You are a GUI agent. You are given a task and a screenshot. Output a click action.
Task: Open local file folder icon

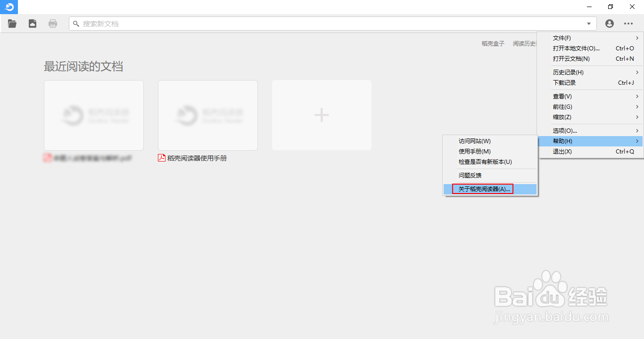(x=12, y=24)
